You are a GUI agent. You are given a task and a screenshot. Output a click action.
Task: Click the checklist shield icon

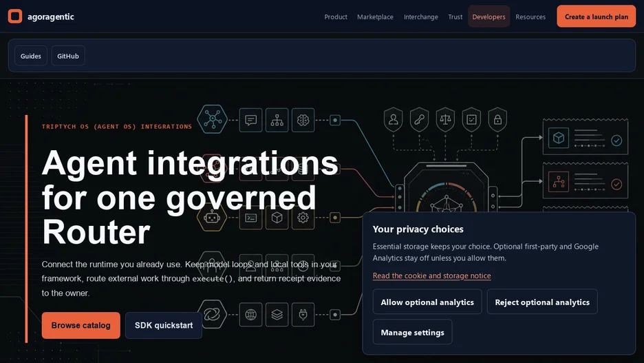pos(471,120)
